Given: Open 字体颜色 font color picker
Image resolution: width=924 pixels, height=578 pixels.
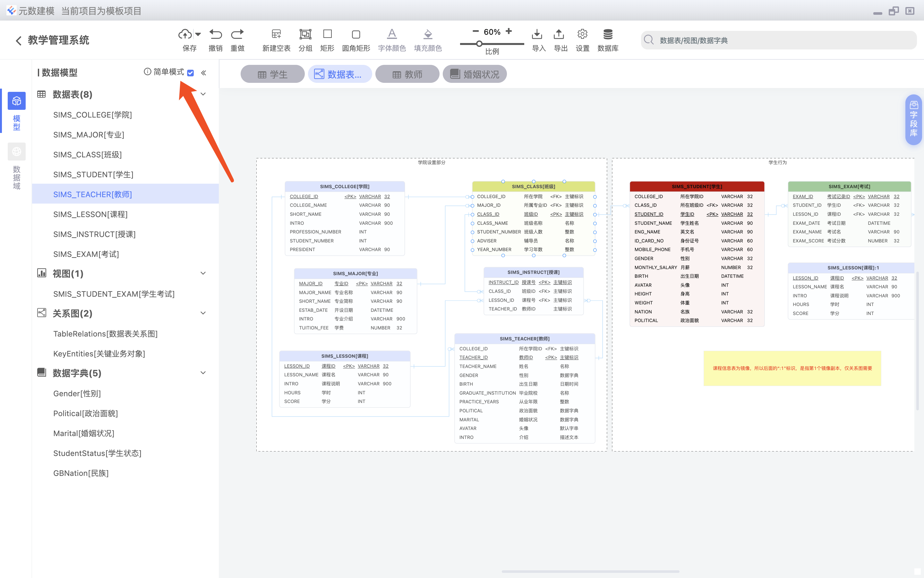Looking at the screenshot, I should (392, 40).
